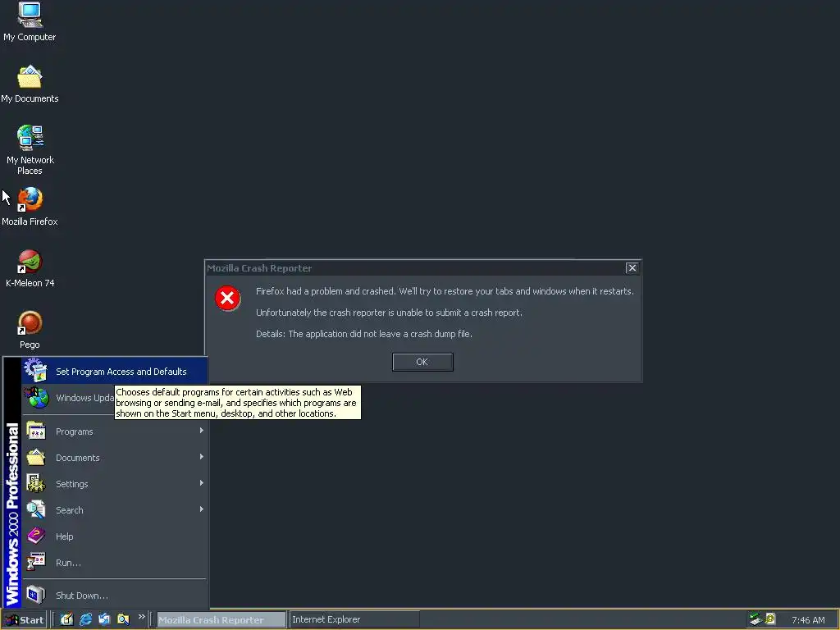
Task: Click the Shut Down icon in Start menu
Action: 36,595
